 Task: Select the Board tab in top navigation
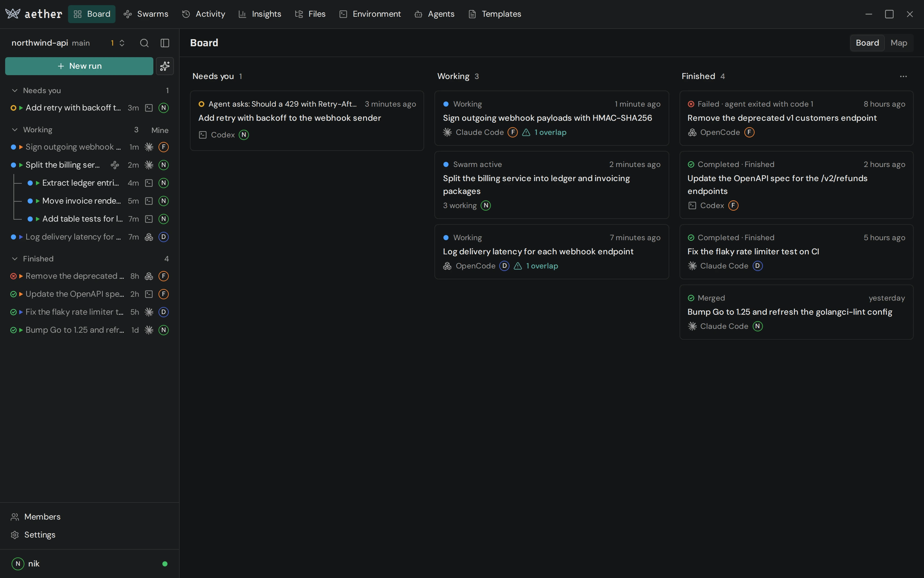pyautogui.click(x=92, y=14)
